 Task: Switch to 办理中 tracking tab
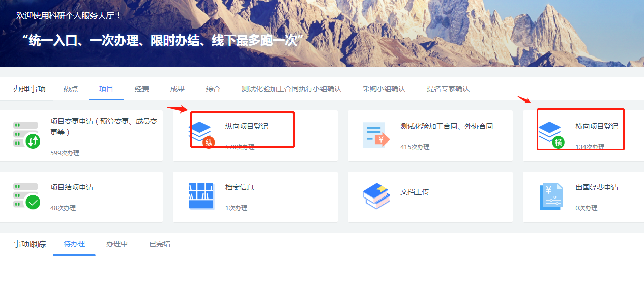[x=117, y=244]
